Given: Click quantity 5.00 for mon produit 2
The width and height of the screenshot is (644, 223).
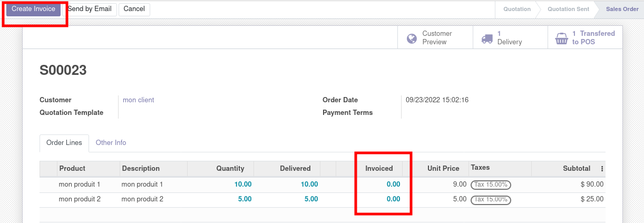Looking at the screenshot, I should pyautogui.click(x=245, y=199).
